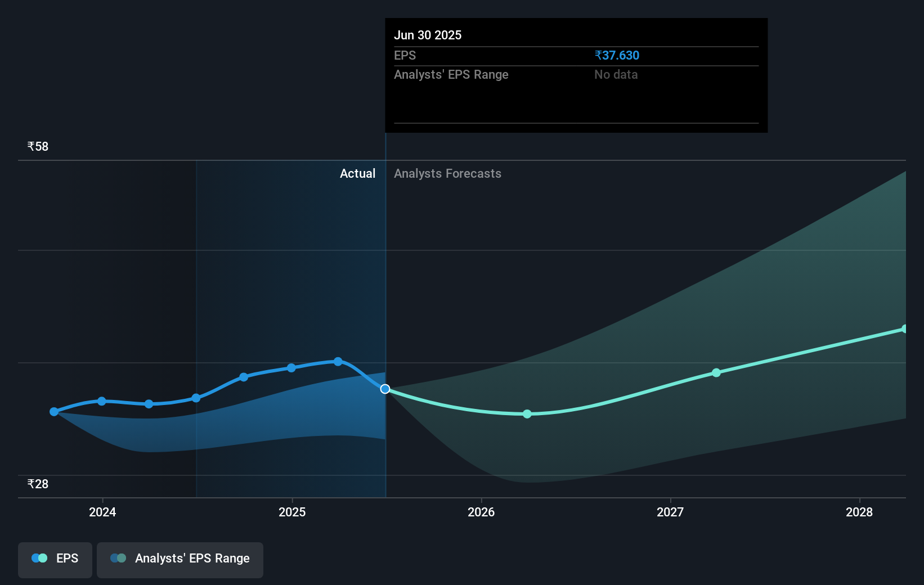This screenshot has height=585, width=924.
Task: Click the earliest 2023 EPS data point
Action: (53, 412)
